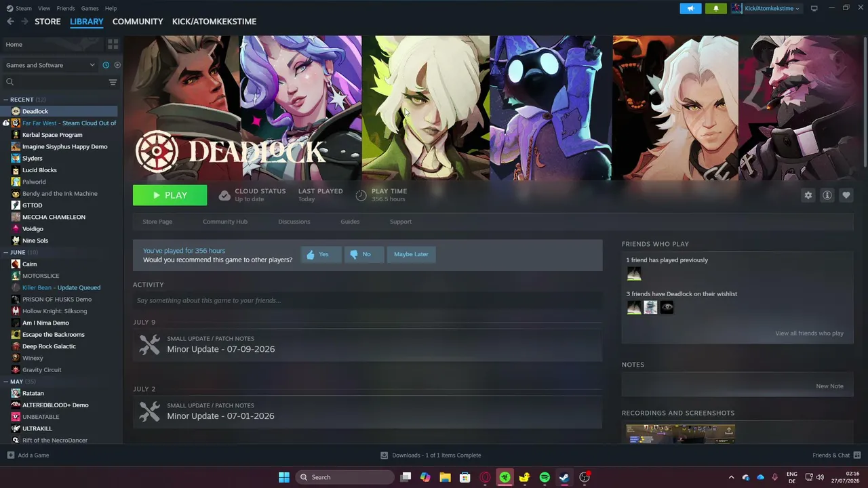Screen dimensions: 868x488
Task: Open the Home library button
Action: (x=53, y=44)
